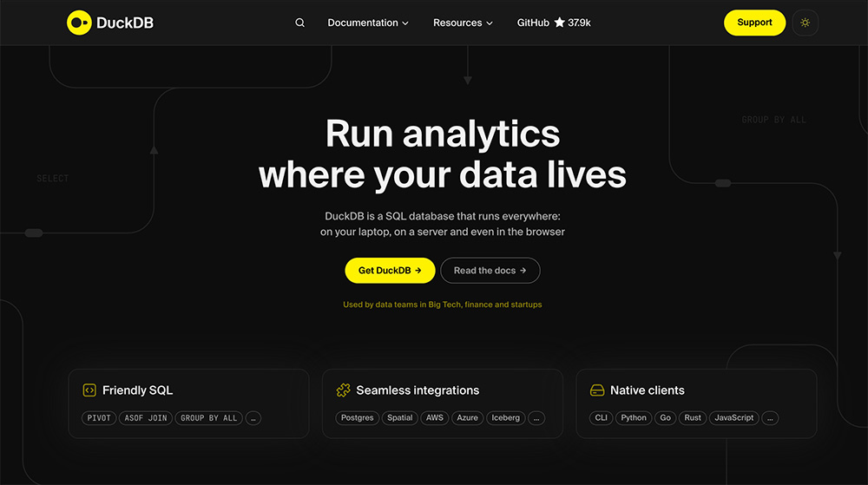This screenshot has height=485, width=868.
Task: Open the GitHub 37.9k link
Action: (x=554, y=23)
